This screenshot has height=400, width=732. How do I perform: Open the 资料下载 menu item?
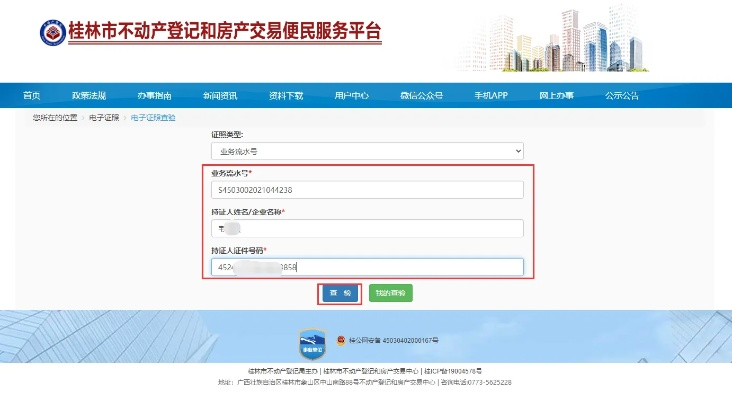(286, 96)
